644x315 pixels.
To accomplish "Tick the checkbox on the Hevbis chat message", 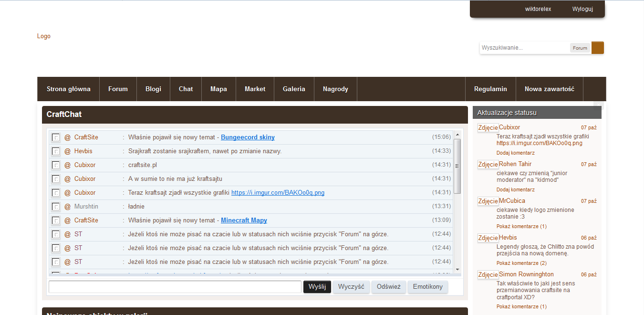I will [56, 151].
